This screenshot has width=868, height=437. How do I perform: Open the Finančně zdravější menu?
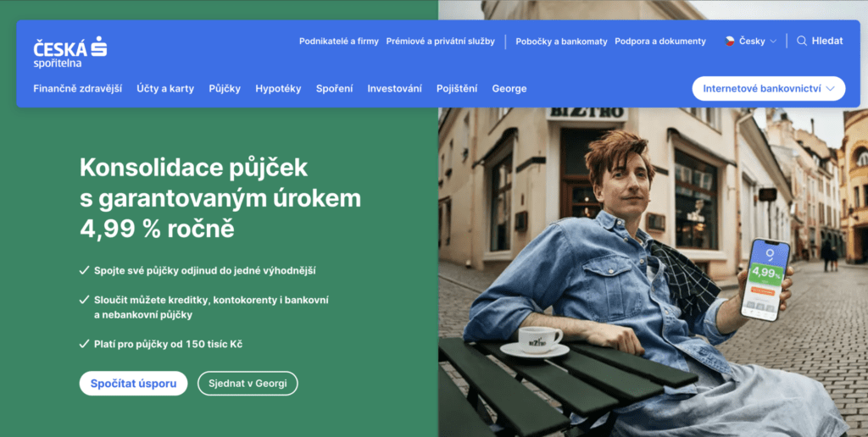(x=78, y=89)
